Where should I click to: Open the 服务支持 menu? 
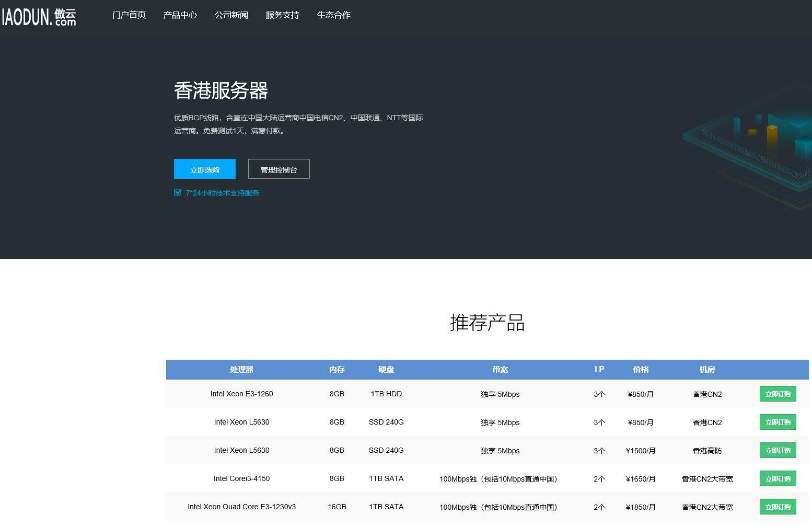[x=282, y=15]
